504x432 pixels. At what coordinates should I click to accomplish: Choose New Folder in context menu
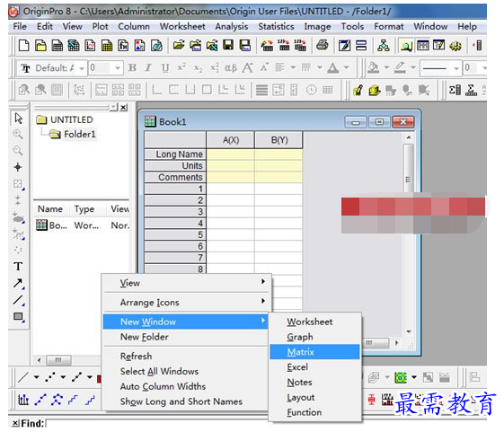pos(185,337)
